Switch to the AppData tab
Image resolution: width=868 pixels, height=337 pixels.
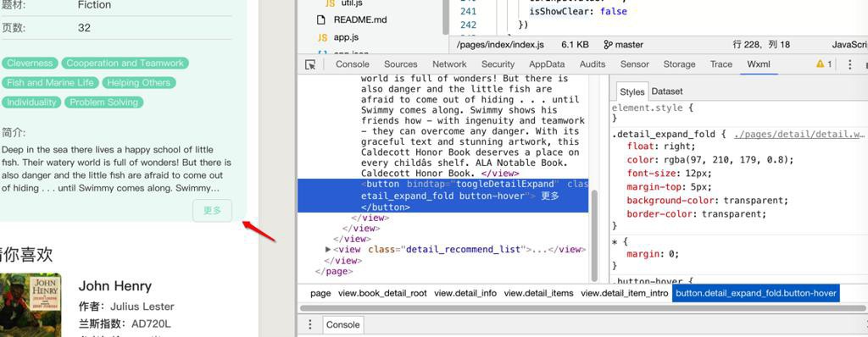tap(547, 64)
